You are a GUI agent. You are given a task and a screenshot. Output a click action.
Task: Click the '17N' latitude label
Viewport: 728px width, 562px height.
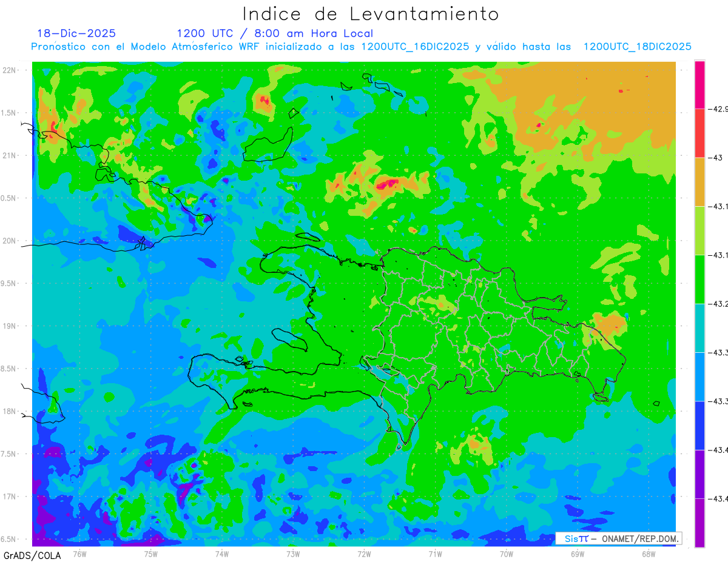(x=10, y=497)
